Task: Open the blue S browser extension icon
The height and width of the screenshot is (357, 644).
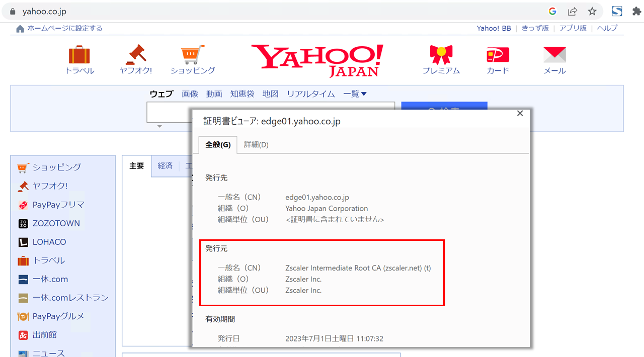Action: pyautogui.click(x=617, y=11)
